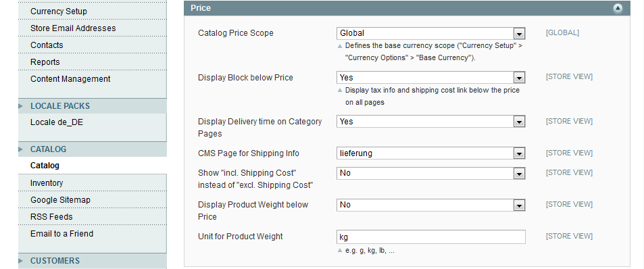Click the CUSTOMERS section triangle icon
Screen dimensions: 644x269
click(x=20, y=261)
